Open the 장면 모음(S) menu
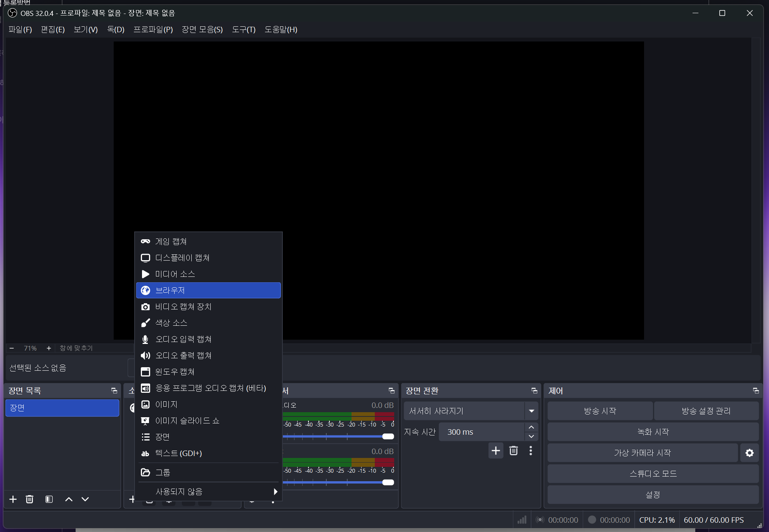Screen dimensions: 769x532 tap(202, 29)
